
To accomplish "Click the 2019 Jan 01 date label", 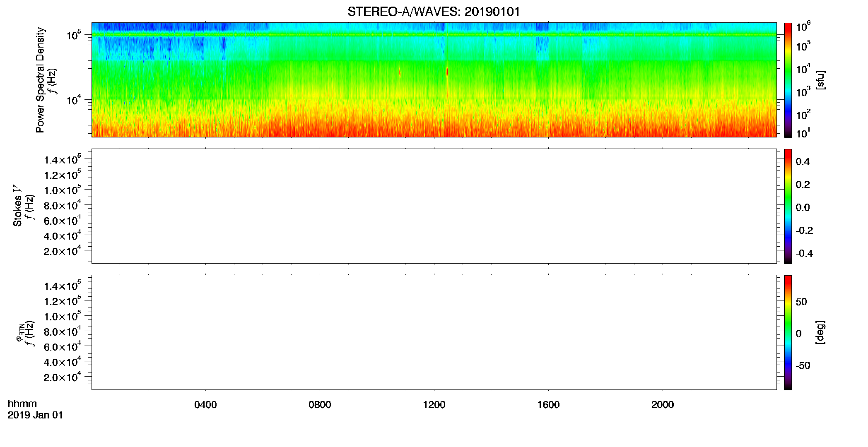I will [x=35, y=415].
